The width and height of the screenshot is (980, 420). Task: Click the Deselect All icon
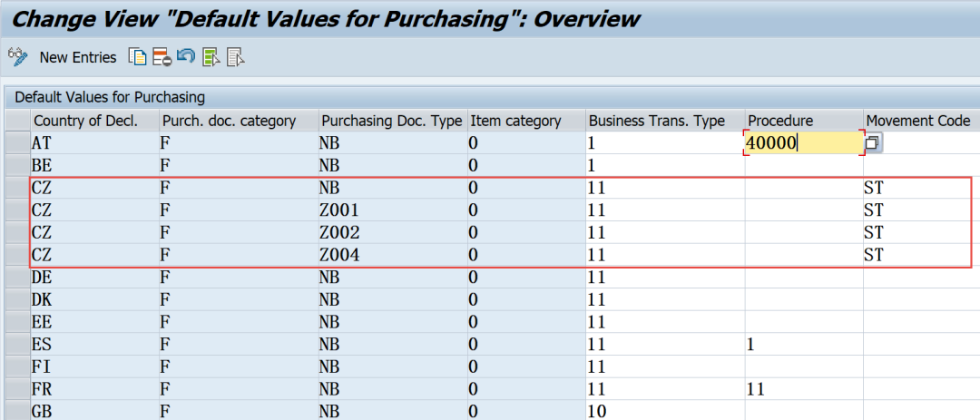[x=236, y=57]
